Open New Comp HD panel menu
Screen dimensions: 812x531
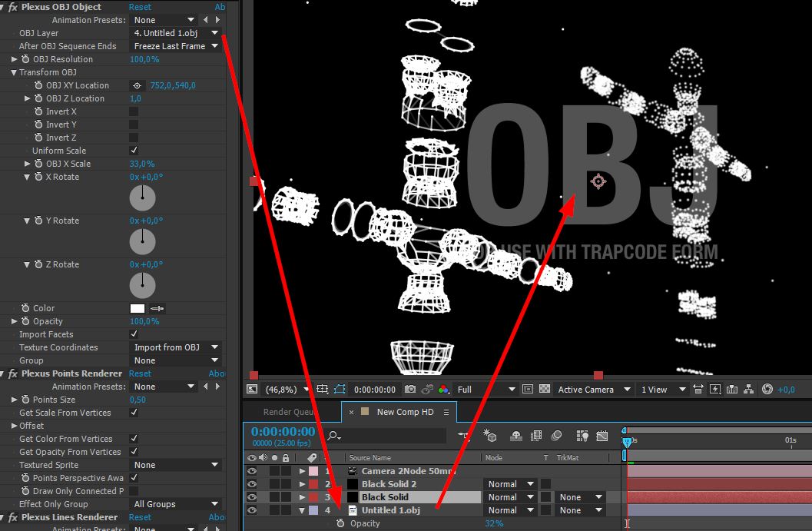coord(446,412)
